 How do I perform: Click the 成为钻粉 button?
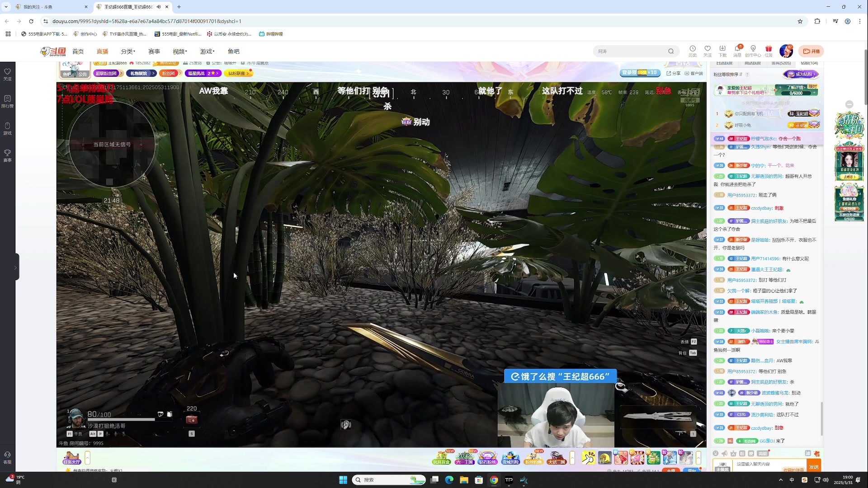coord(801,74)
